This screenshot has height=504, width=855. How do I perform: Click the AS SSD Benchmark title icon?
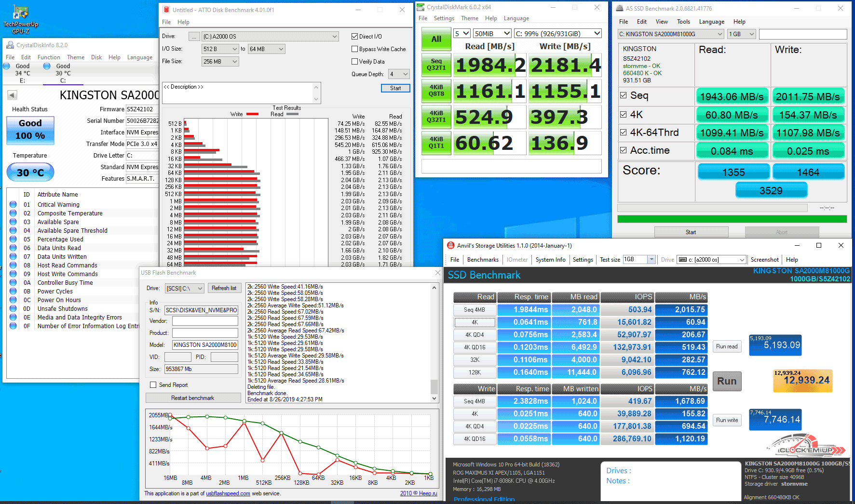620,8
